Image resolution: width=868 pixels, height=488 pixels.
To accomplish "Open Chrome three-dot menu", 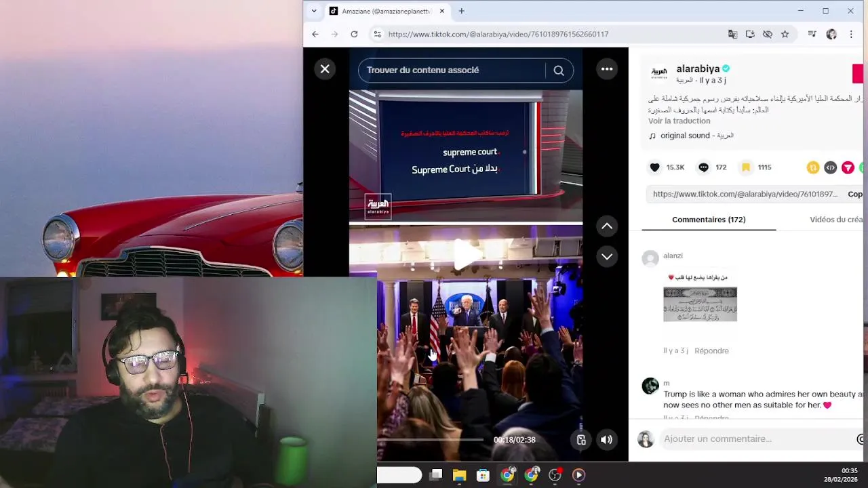I will (851, 34).
